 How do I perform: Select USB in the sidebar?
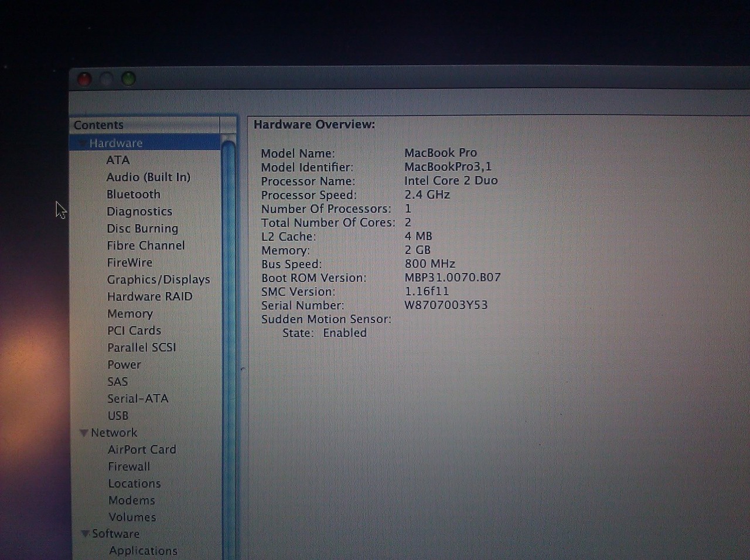pyautogui.click(x=118, y=415)
